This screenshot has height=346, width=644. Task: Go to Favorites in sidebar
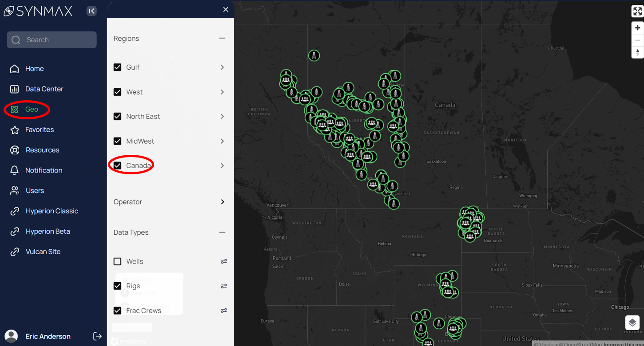(39, 130)
